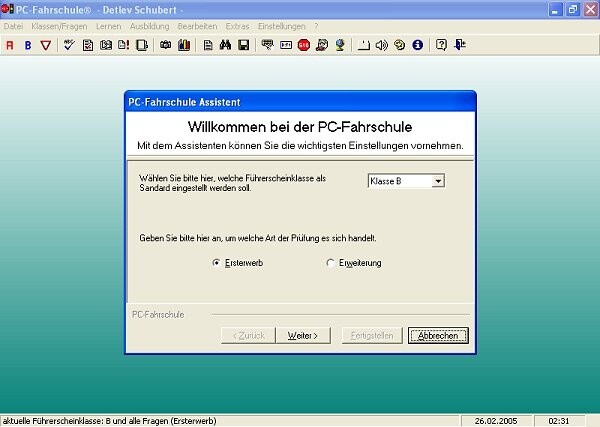The height and width of the screenshot is (427, 600).
Task: Click the Fertigstellen button
Action: (x=372, y=336)
